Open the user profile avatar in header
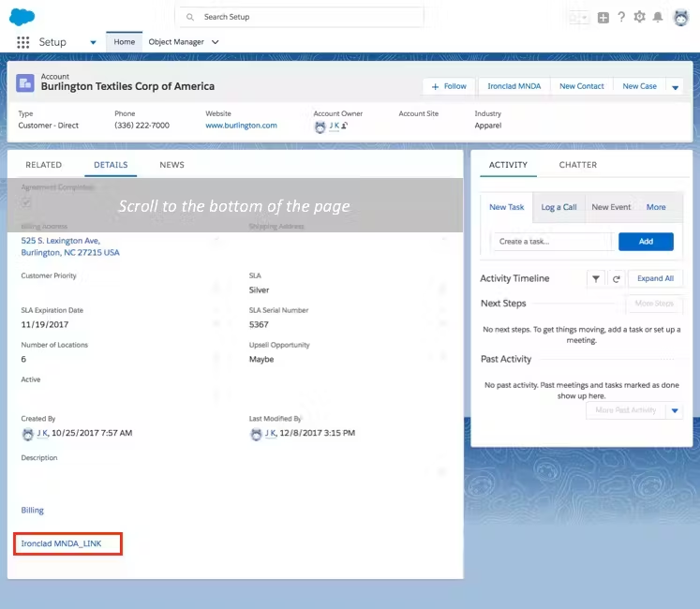The width and height of the screenshot is (700, 609). pyautogui.click(x=681, y=18)
